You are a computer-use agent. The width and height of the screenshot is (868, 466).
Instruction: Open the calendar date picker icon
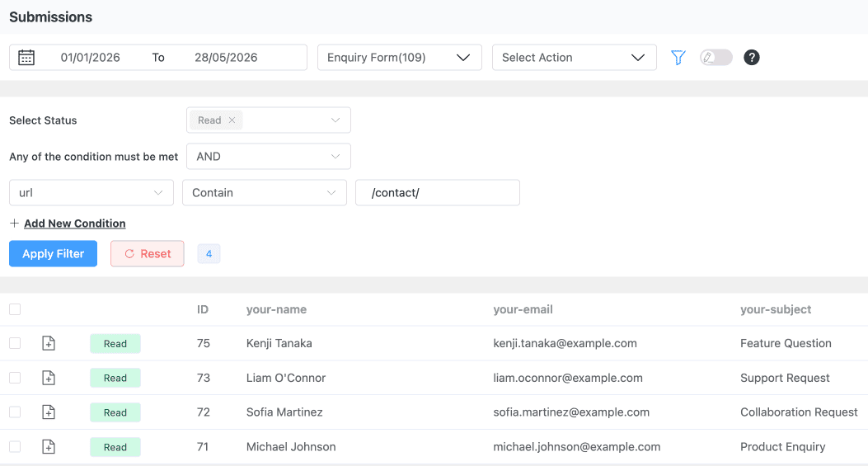pyautogui.click(x=26, y=58)
